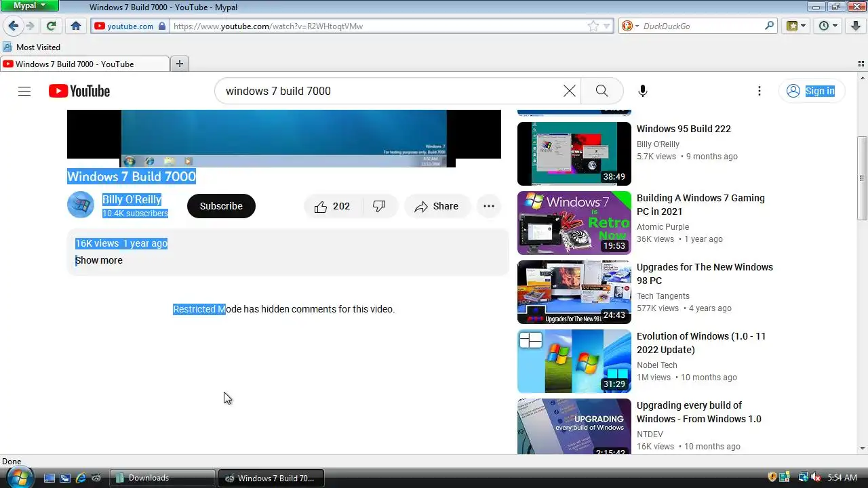Open the DuckDuckGo search engine selector

click(x=630, y=26)
